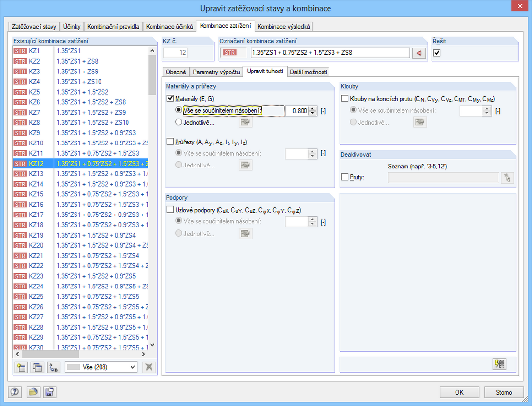Viewport: 532px width, 406px height.
Task: Click the materials factor 0.800 field
Action: click(x=297, y=111)
